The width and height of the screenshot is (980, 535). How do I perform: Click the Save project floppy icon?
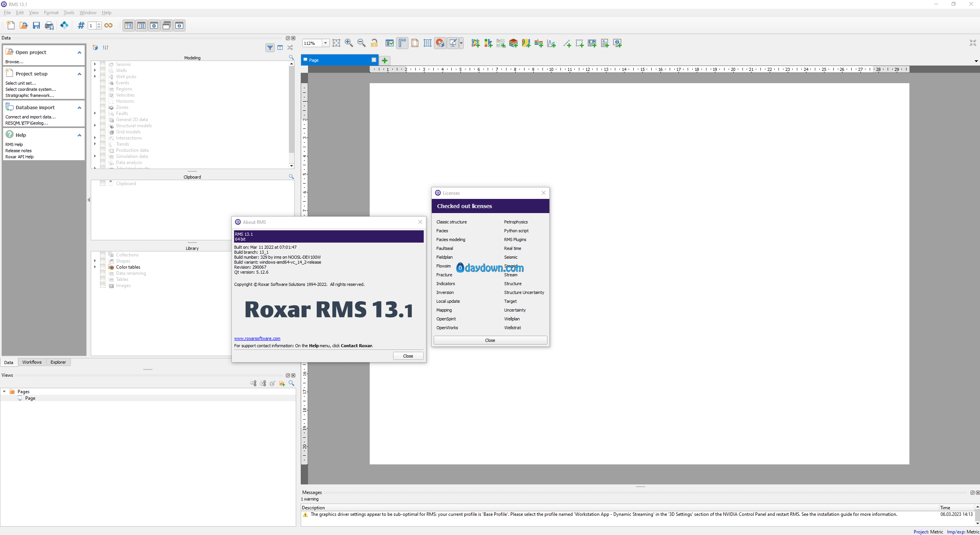click(36, 26)
